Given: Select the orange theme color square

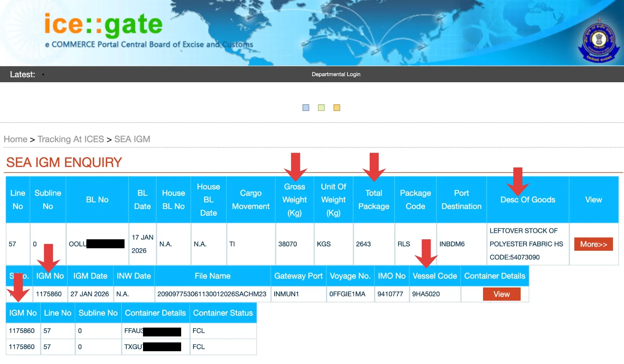Looking at the screenshot, I should (337, 108).
